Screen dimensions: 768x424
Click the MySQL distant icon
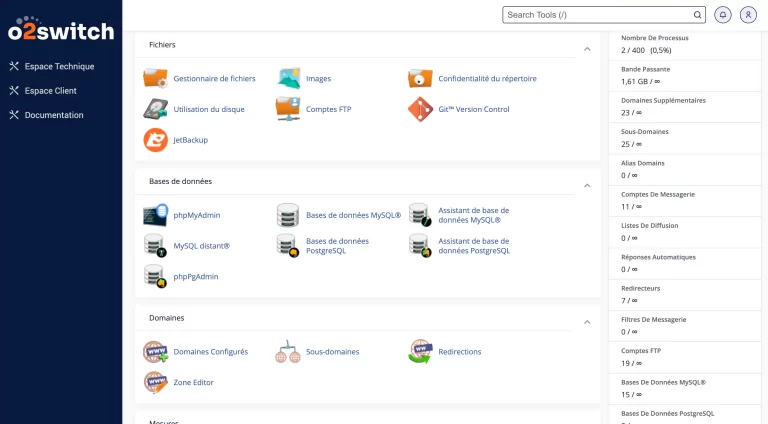[155, 246]
